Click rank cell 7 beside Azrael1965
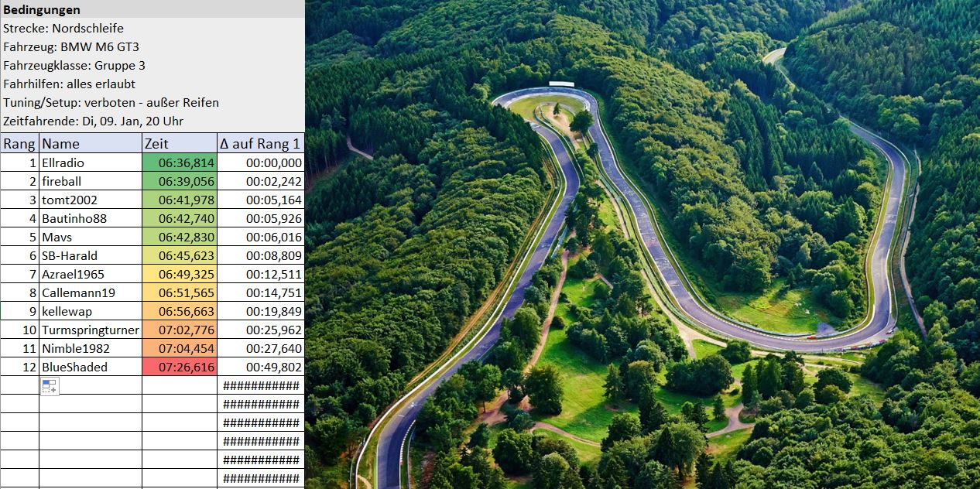 [x=19, y=274]
